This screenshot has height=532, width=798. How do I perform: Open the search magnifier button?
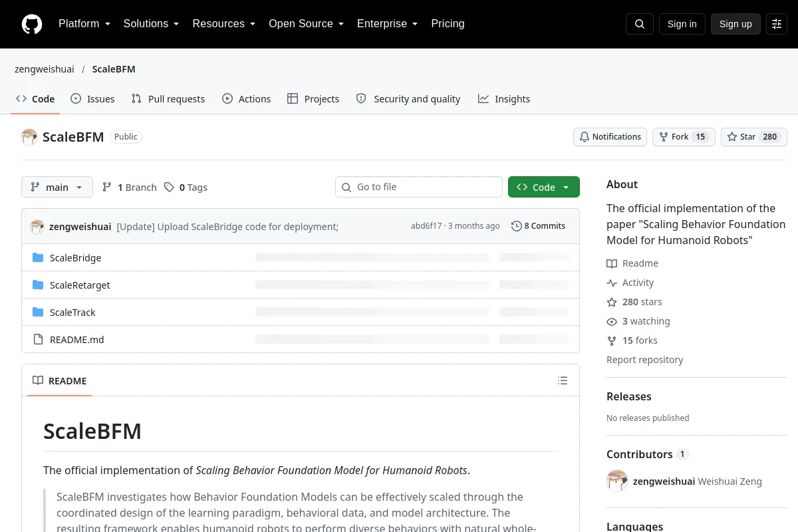point(640,24)
